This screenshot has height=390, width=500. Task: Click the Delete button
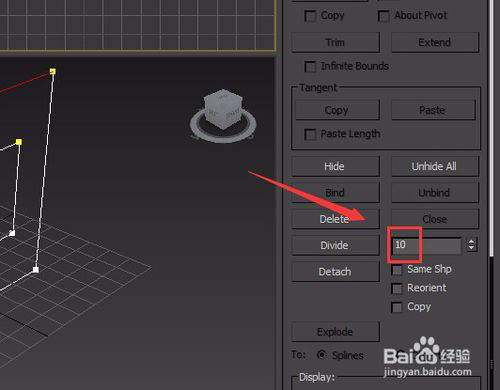point(335,219)
